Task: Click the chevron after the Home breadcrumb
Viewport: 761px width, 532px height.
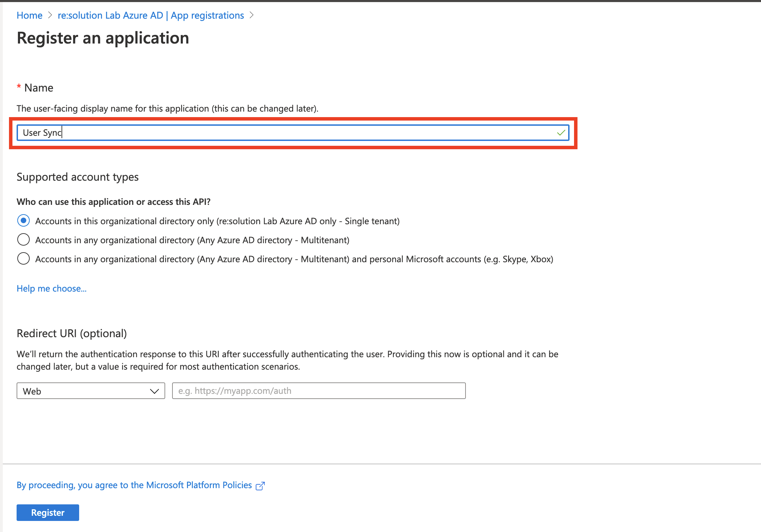Action: click(50, 16)
